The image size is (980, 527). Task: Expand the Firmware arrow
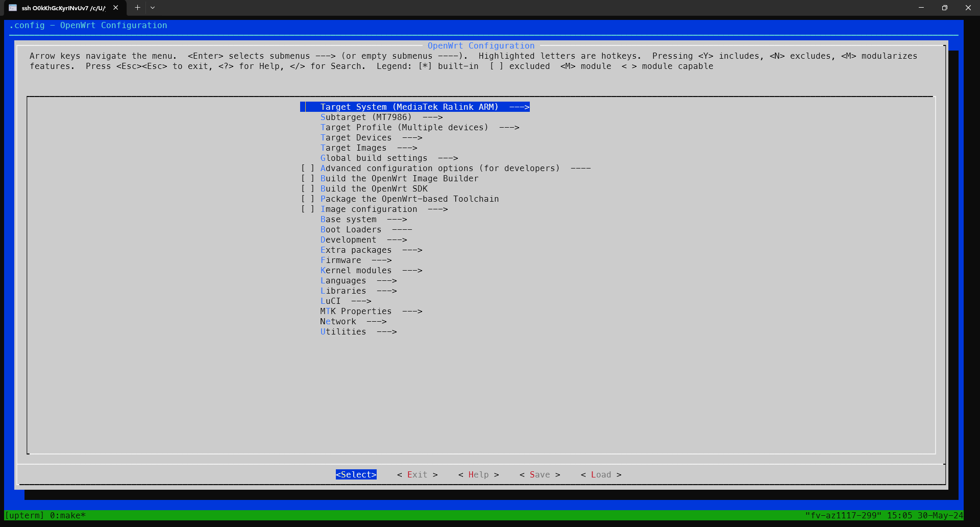tap(381, 260)
